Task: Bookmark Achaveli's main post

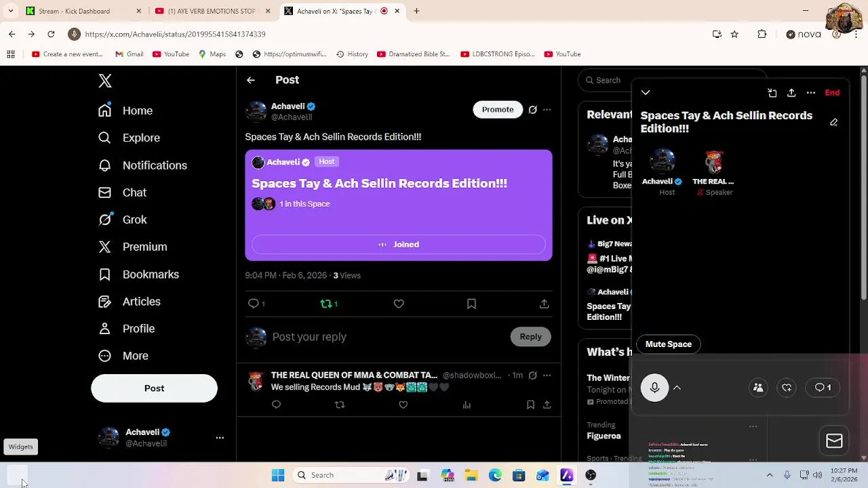Action: [x=471, y=304]
